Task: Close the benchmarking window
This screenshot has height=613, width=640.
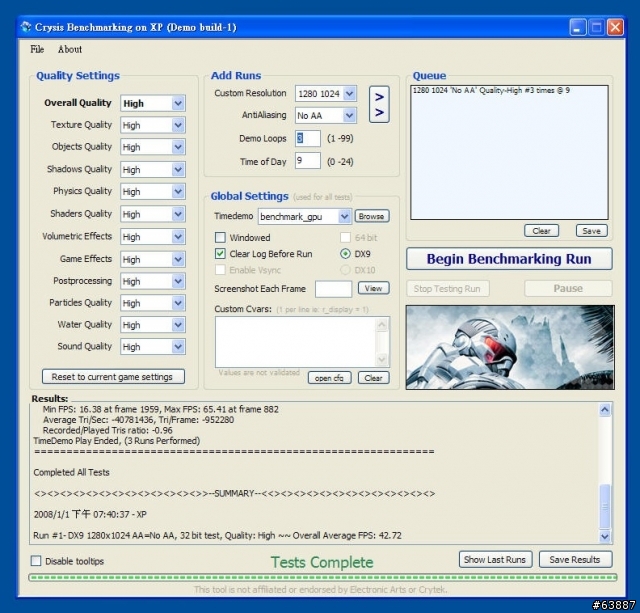Action: (615, 27)
